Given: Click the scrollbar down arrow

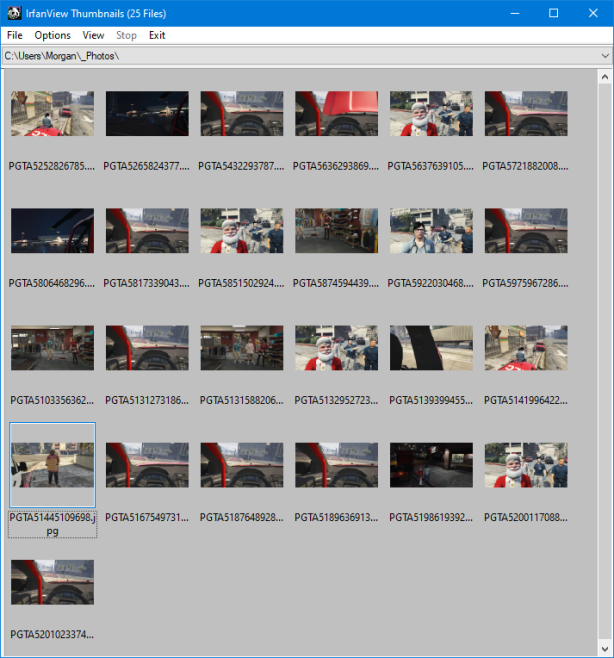Looking at the screenshot, I should point(604,650).
